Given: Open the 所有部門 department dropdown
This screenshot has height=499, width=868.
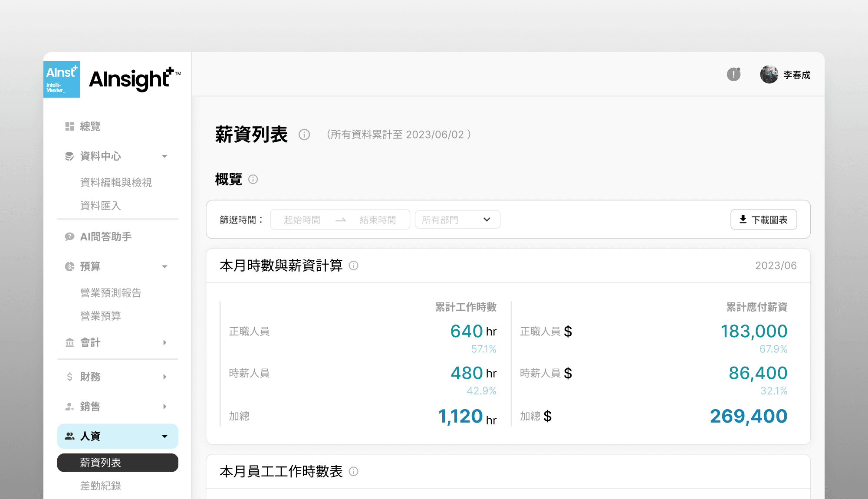Looking at the screenshot, I should [x=457, y=220].
